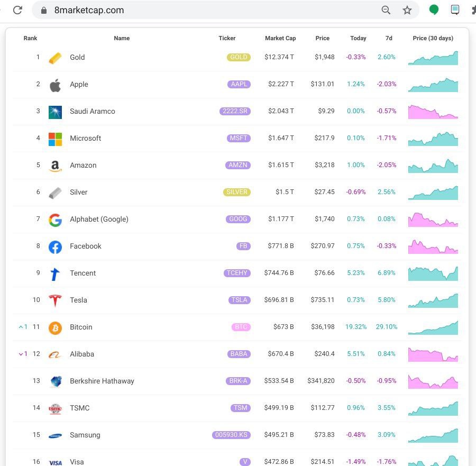
Task: Click the Berkshire Hathaway logo
Action: pyautogui.click(x=56, y=381)
